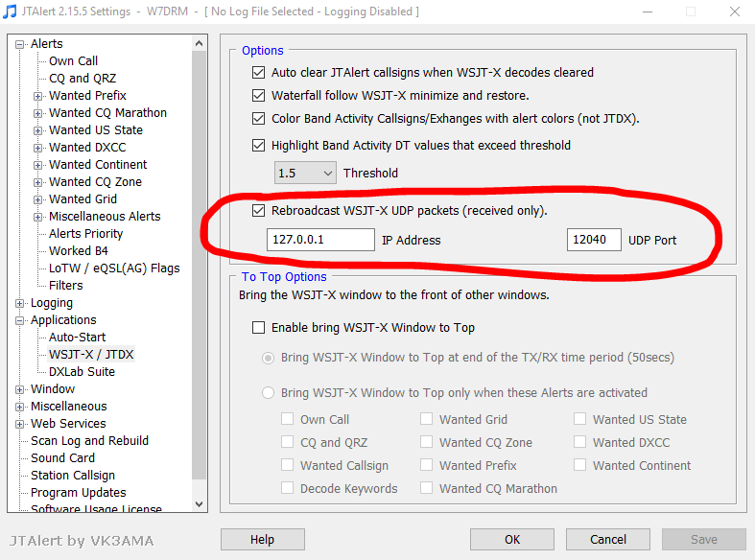Open Program Updates settings

pos(78,493)
